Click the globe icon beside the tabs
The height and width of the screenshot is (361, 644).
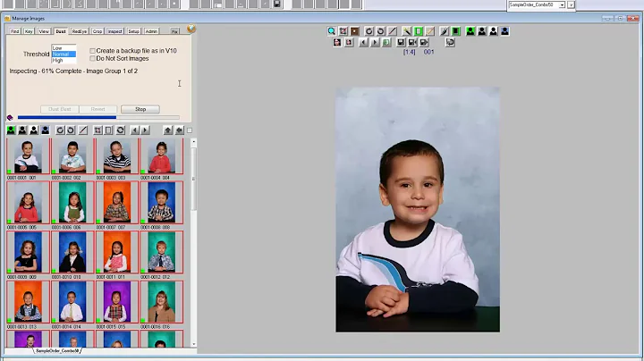pyautogui.click(x=191, y=29)
